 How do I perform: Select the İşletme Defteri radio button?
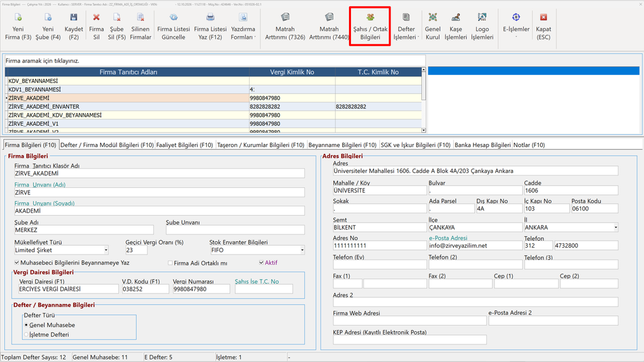26,334
